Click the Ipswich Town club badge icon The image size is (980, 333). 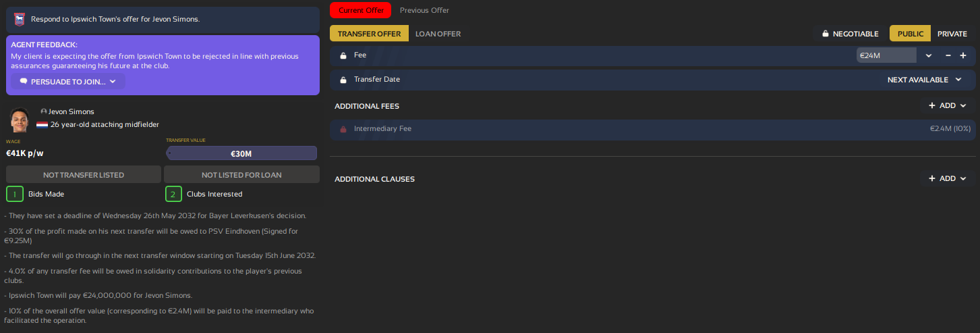(x=19, y=19)
